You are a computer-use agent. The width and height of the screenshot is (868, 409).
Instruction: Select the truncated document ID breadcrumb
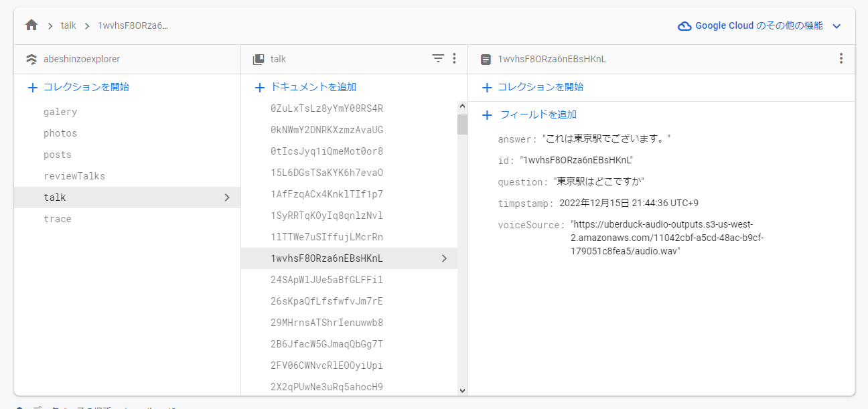coord(133,25)
